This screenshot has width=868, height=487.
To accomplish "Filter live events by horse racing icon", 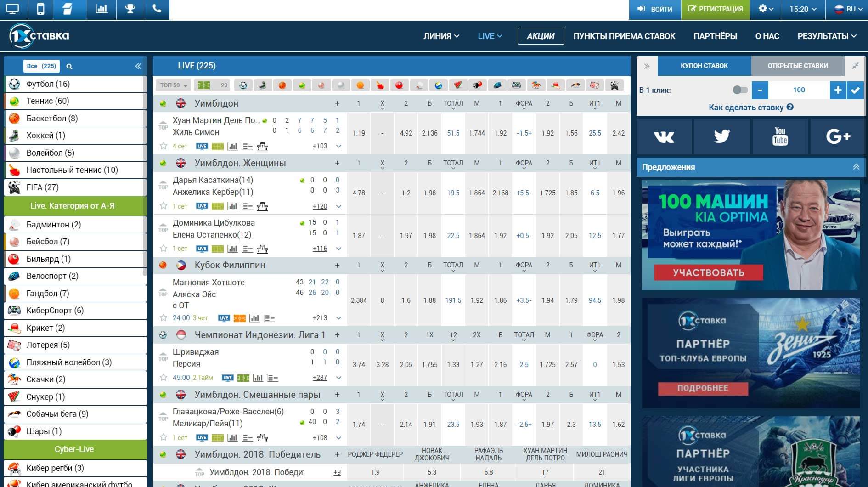I will [536, 85].
